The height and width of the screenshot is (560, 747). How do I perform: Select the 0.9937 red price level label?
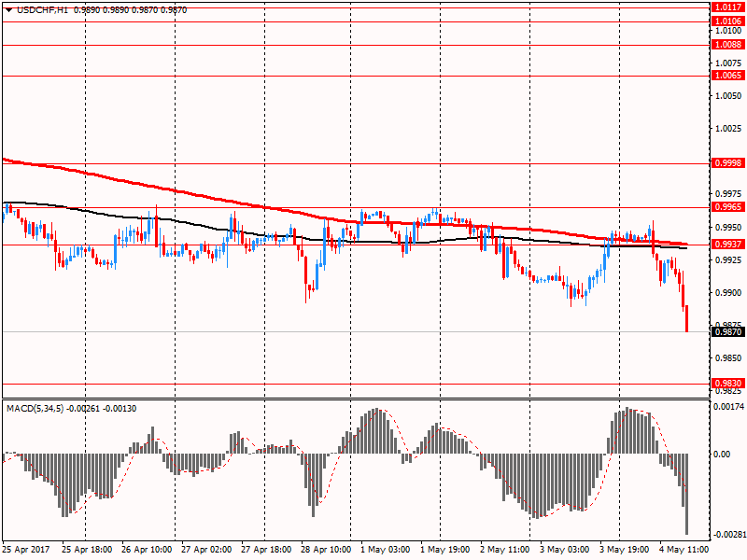coord(728,244)
